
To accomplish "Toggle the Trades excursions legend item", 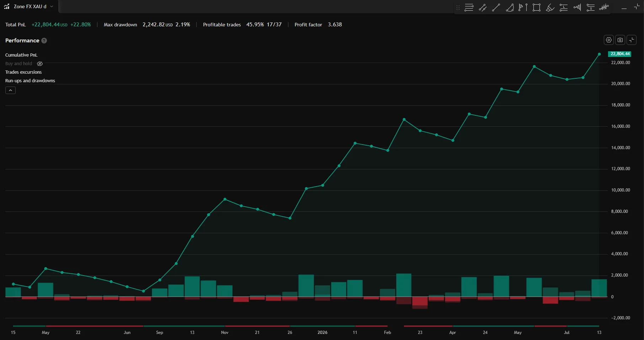I will coord(23,72).
